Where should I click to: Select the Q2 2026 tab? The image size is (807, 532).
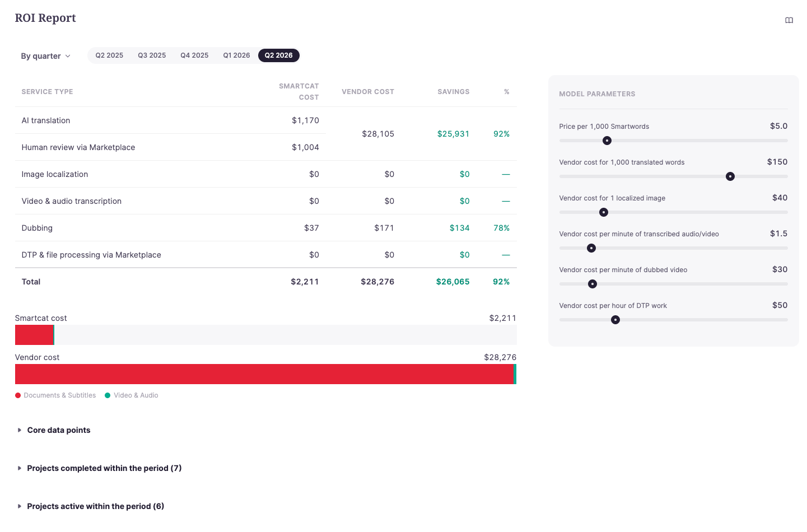(279, 55)
